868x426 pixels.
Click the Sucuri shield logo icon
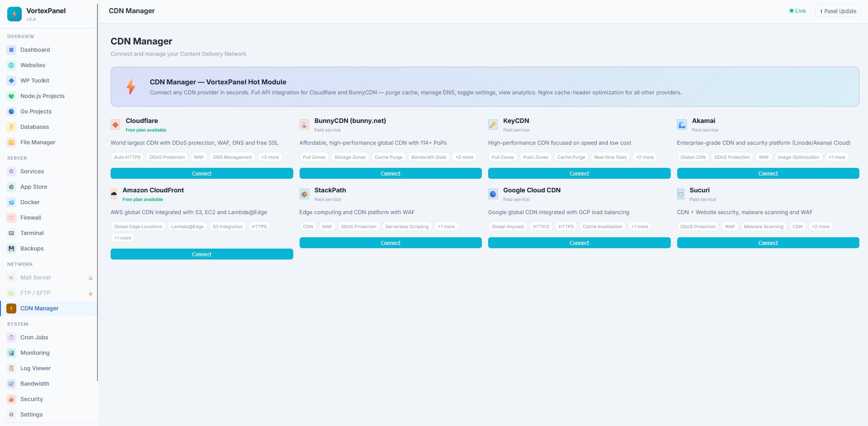coord(681,194)
